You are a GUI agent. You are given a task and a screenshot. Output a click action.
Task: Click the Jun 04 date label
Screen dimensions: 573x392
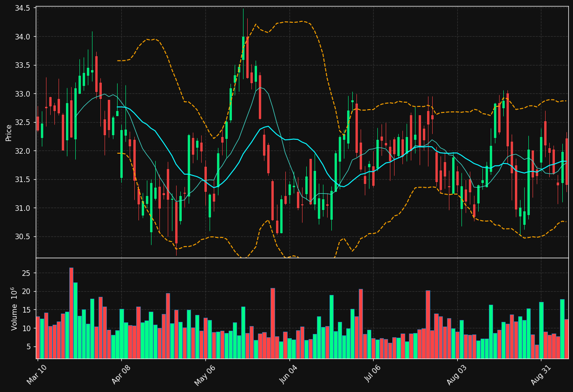click(x=289, y=374)
